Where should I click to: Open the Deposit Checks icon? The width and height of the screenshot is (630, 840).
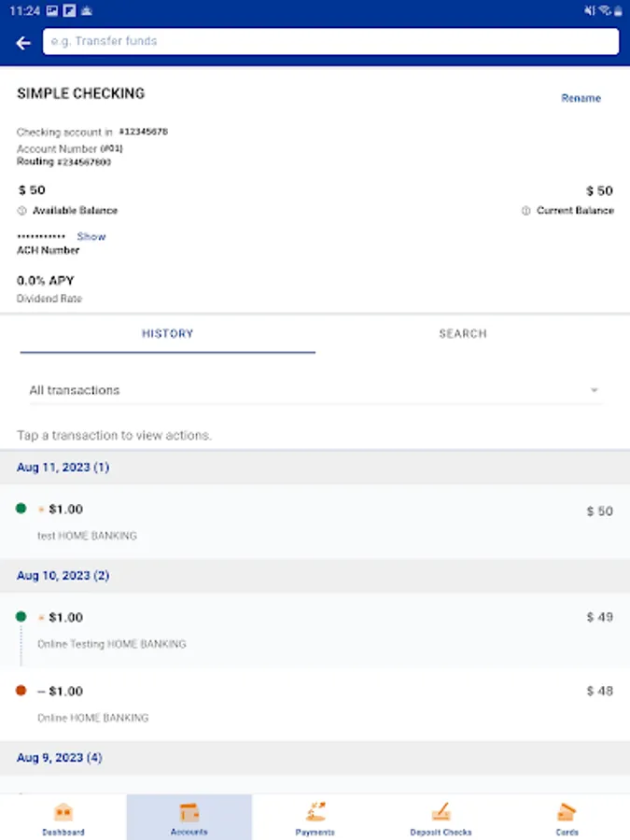441,812
